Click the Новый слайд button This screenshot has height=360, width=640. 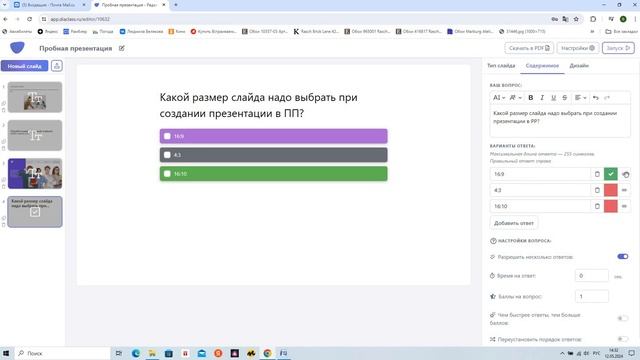click(x=24, y=66)
